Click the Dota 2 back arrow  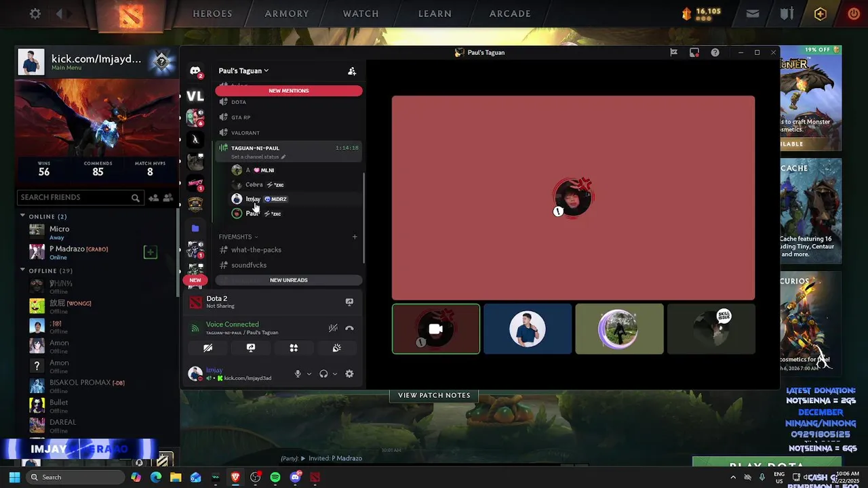tap(60, 14)
